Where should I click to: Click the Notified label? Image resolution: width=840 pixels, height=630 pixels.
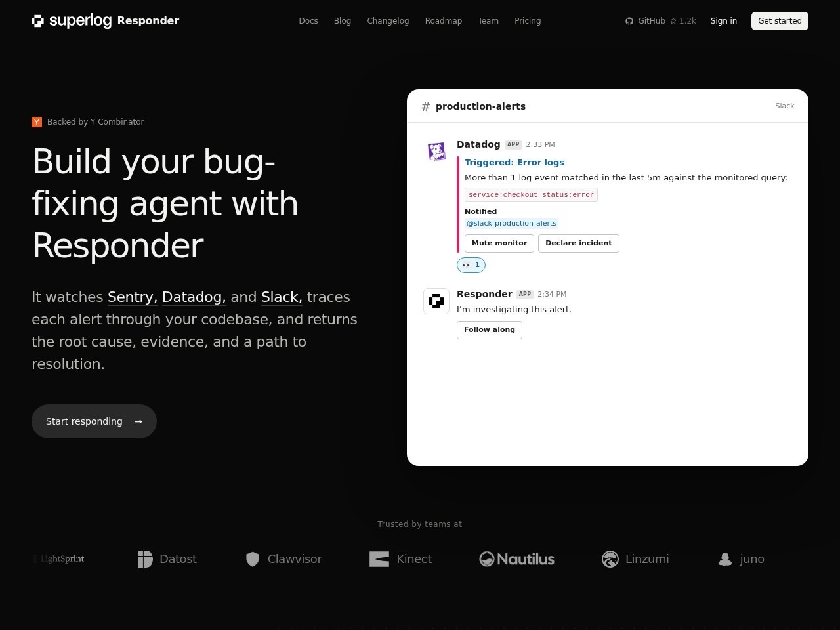(x=480, y=212)
